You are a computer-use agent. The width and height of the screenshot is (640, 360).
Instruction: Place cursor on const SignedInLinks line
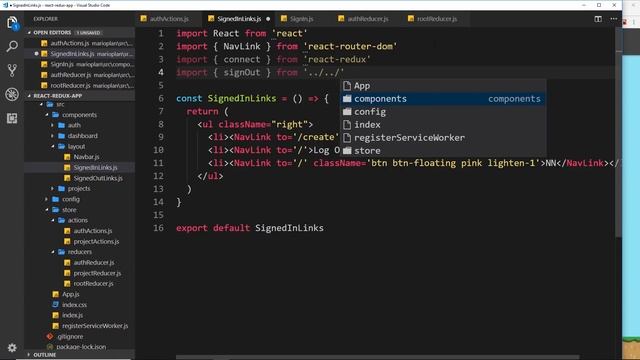[252, 98]
